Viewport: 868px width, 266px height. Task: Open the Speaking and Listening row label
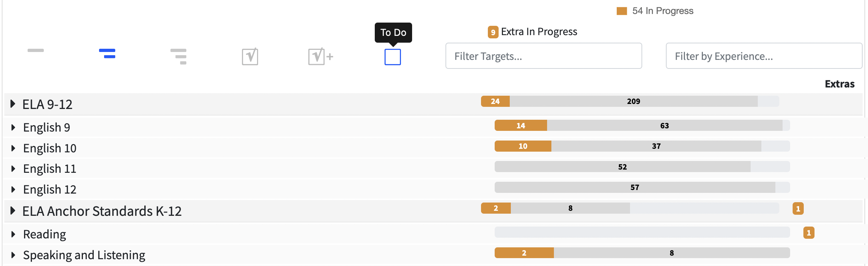84,255
